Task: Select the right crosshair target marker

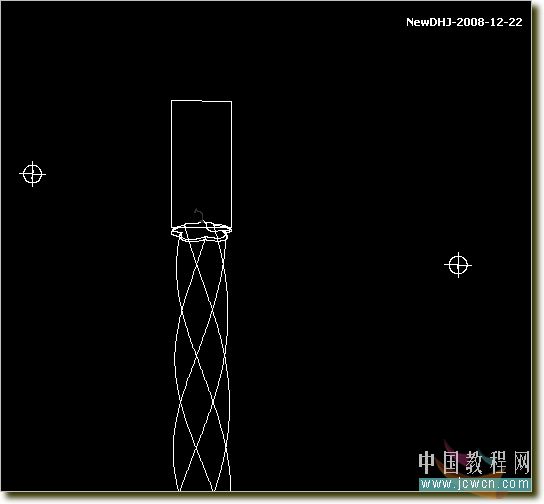Action: click(458, 265)
